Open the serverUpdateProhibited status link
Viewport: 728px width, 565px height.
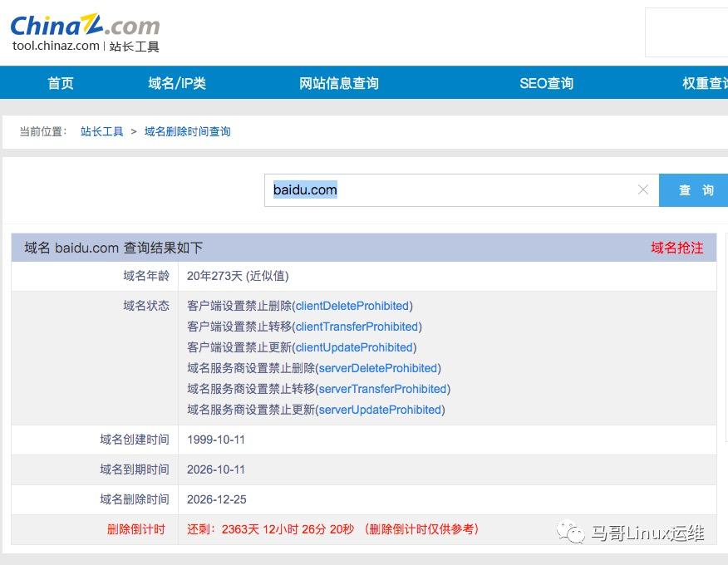coord(380,410)
